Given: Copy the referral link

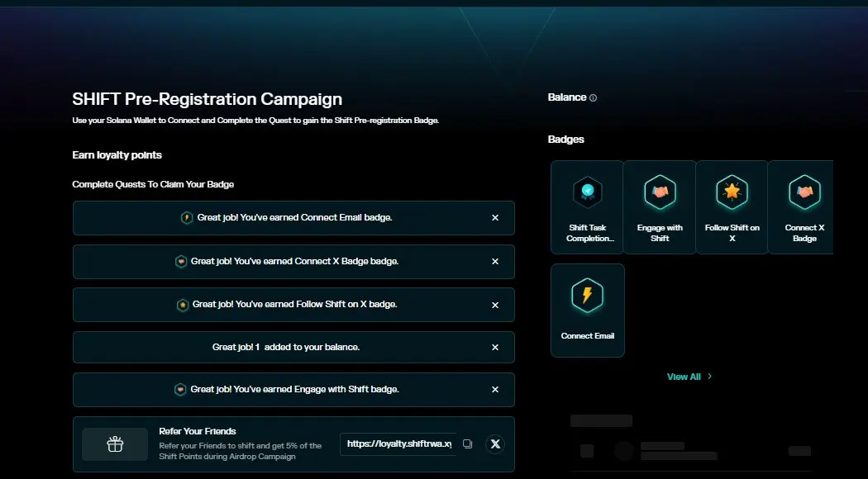Looking at the screenshot, I should (467, 444).
